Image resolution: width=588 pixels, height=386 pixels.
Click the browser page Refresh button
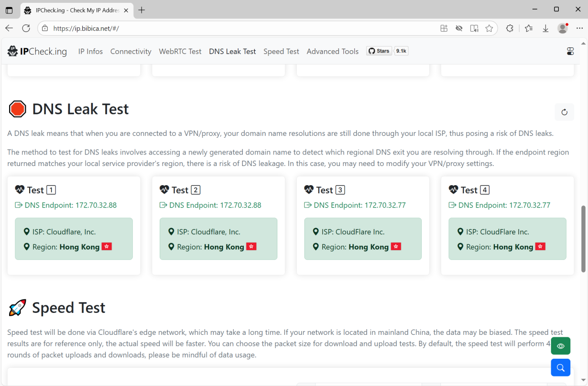click(26, 28)
